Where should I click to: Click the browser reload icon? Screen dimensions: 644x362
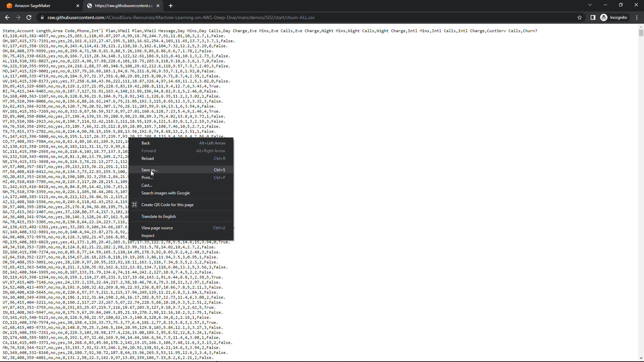[29, 17]
